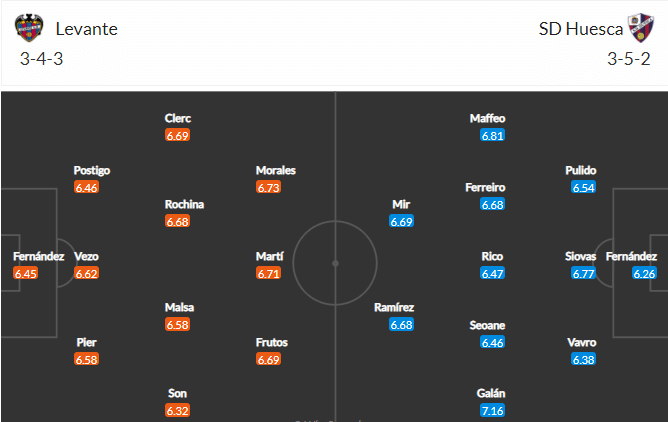Select Levante player Clerc

tap(178, 118)
